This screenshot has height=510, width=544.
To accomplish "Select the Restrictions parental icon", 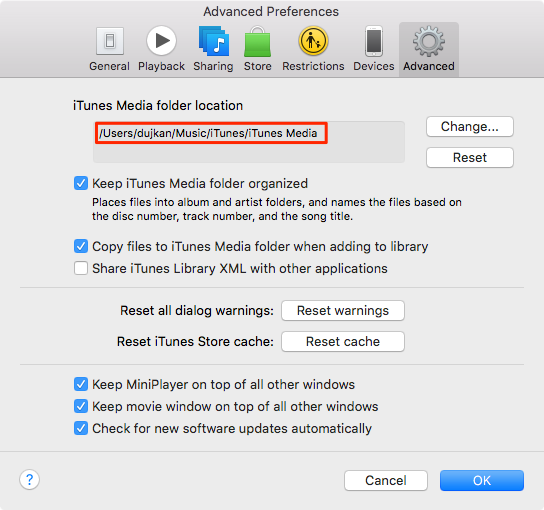I will (313, 41).
